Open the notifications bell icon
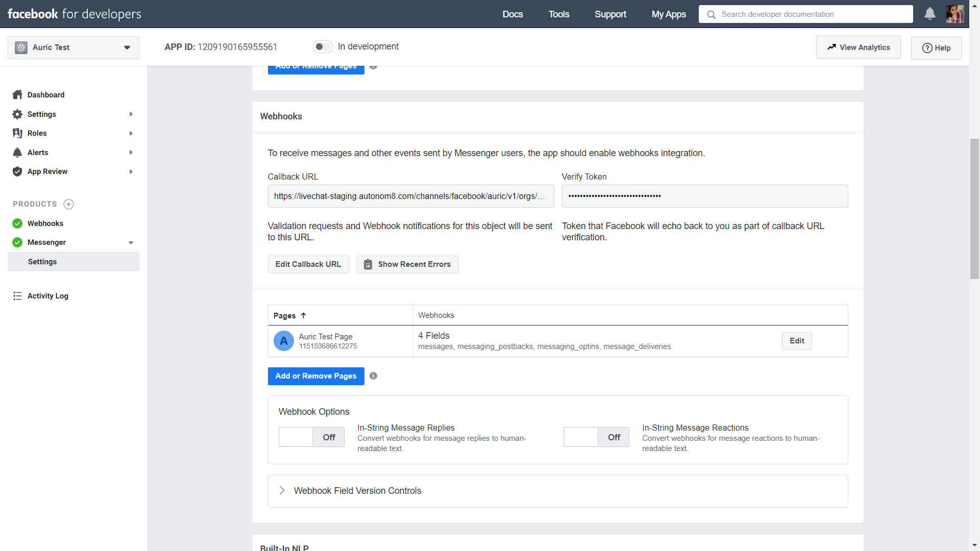 point(930,14)
